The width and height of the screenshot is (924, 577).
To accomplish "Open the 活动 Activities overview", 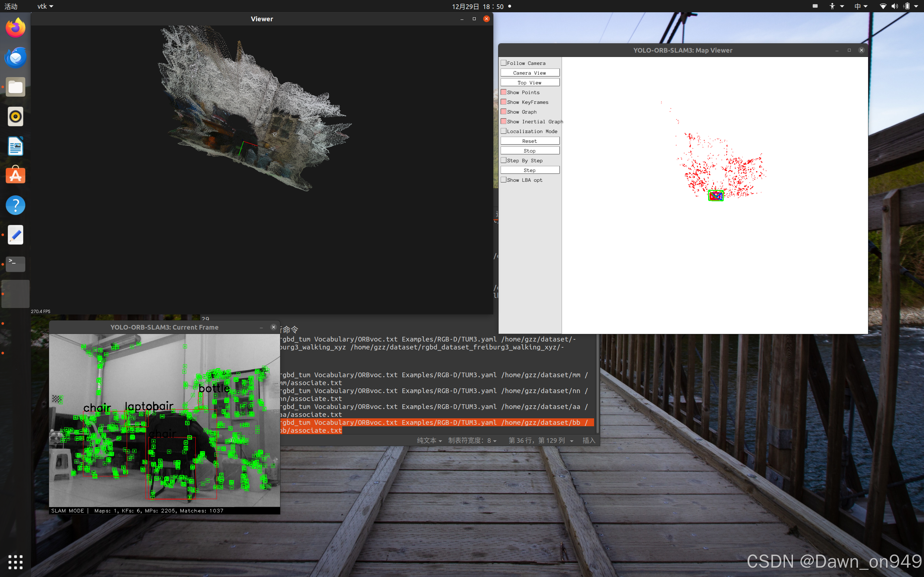I will tap(11, 6).
